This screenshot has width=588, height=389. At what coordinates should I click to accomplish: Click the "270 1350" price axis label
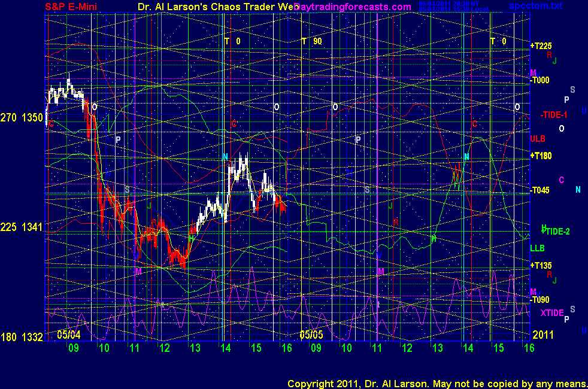tap(22, 118)
